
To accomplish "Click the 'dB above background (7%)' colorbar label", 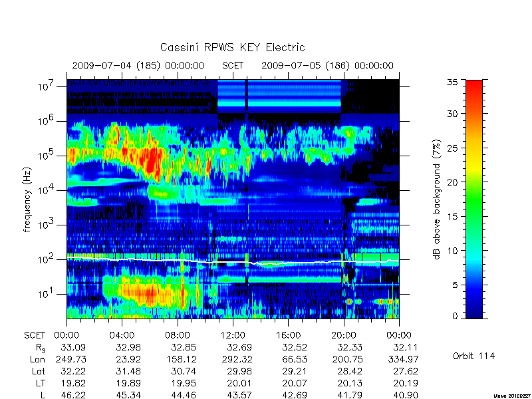I will tap(438, 199).
